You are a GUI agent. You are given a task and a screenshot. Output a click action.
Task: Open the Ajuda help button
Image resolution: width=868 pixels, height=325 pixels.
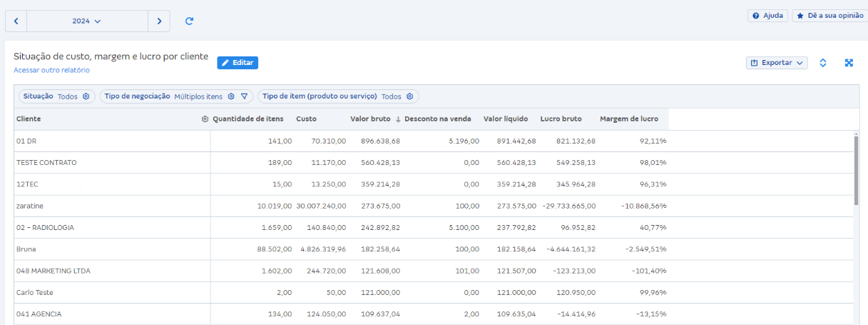pyautogui.click(x=767, y=16)
